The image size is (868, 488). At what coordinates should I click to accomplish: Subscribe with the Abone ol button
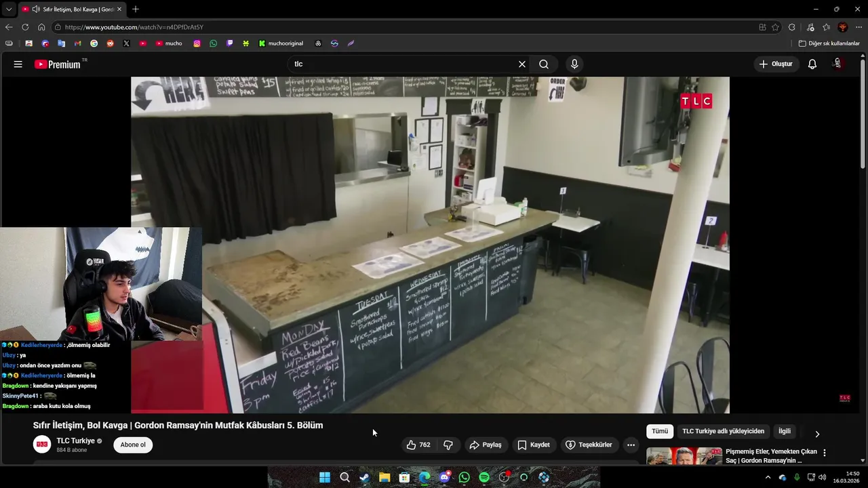(x=133, y=445)
